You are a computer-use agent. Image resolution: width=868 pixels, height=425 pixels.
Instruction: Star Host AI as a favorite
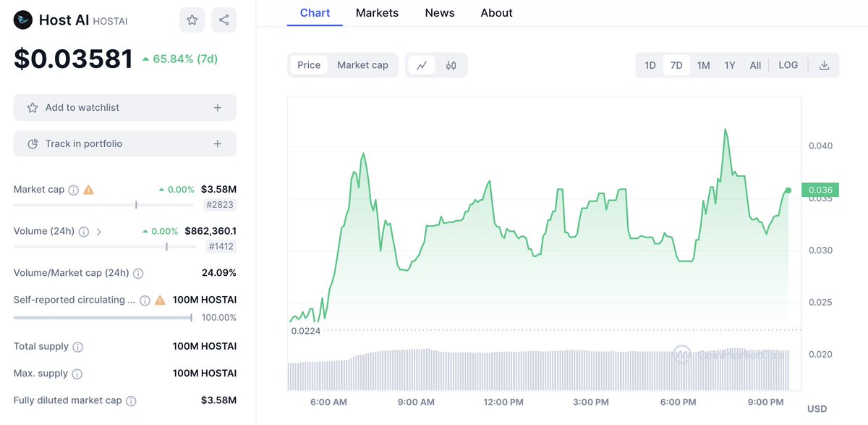(192, 20)
